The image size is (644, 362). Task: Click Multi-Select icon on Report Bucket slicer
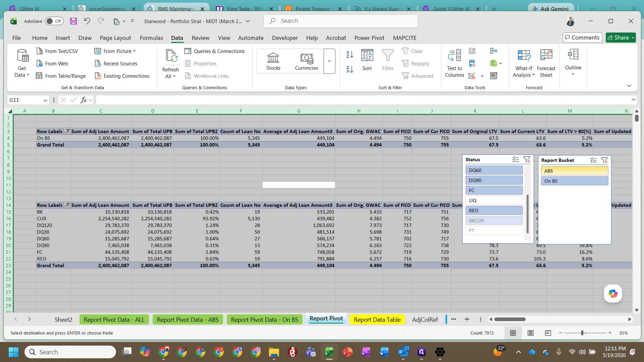[x=593, y=160]
